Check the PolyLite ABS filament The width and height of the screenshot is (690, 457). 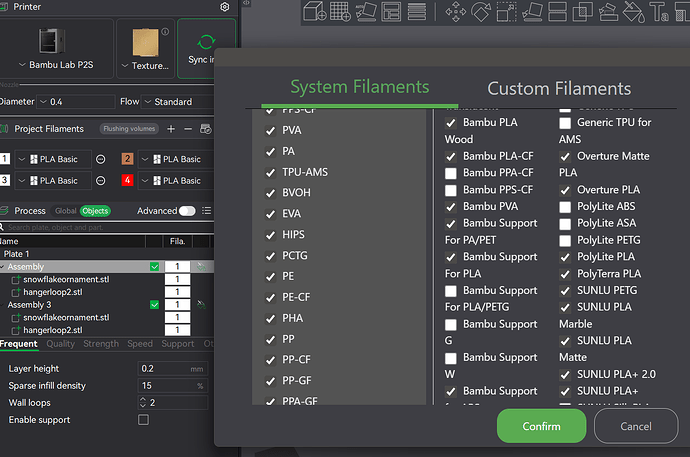pyautogui.click(x=565, y=207)
